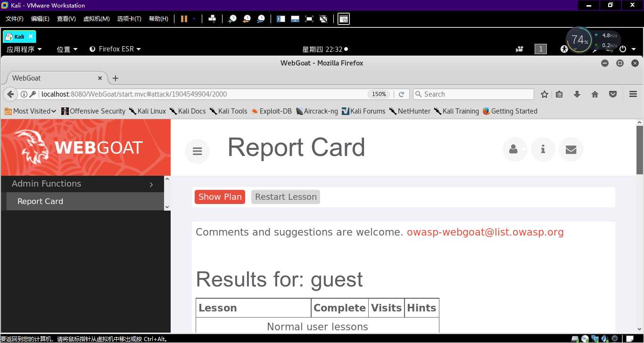Open a new Firefox tab
Viewport: 644px width, 343px height.
(116, 78)
